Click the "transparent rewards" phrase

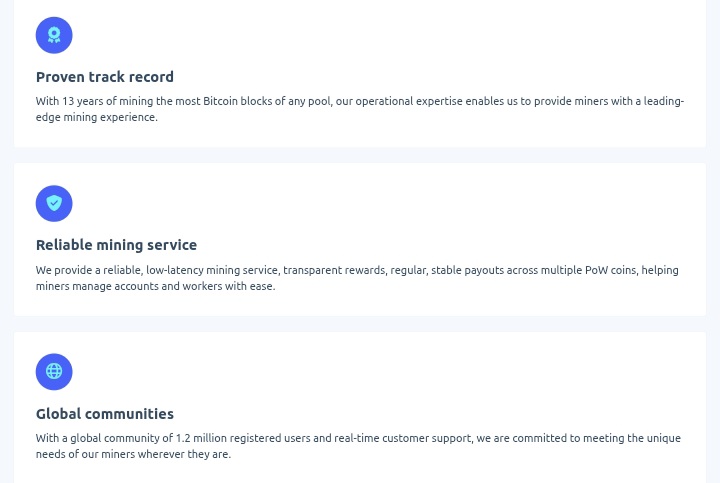coord(334,270)
